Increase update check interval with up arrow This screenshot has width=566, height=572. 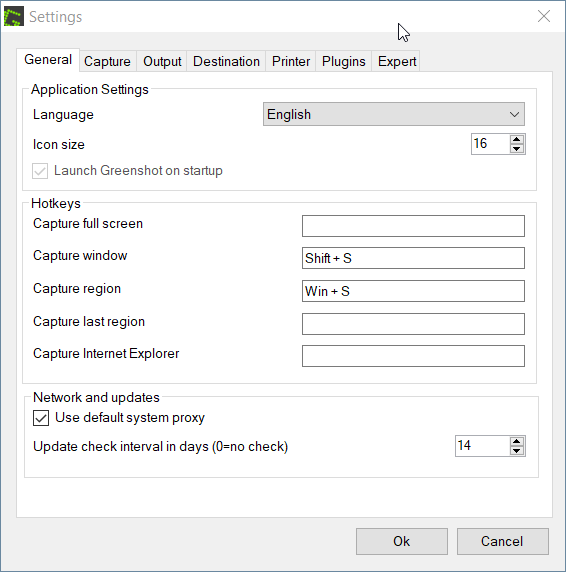pos(516,441)
